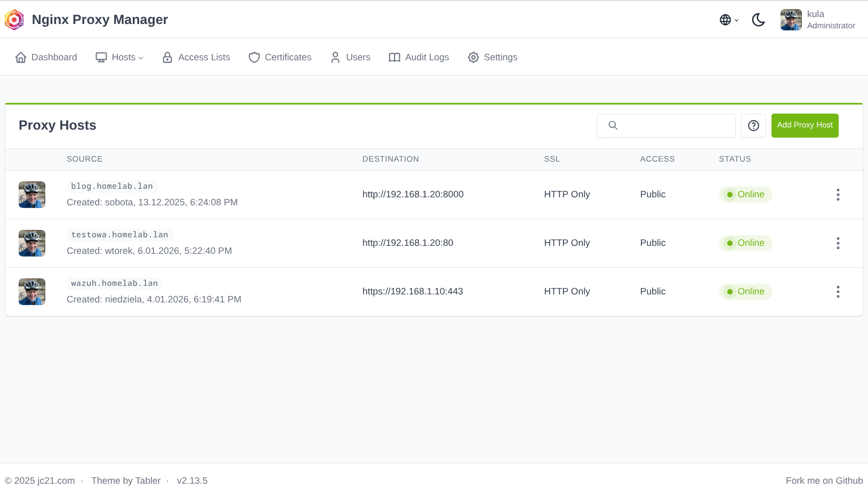868x496 pixels.
Task: Open options menu for blog.homelab.lan row
Action: (838, 195)
